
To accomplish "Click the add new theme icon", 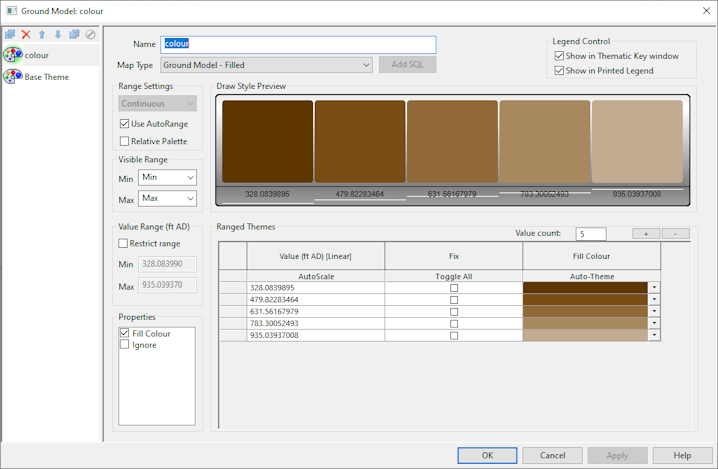I will point(10,34).
